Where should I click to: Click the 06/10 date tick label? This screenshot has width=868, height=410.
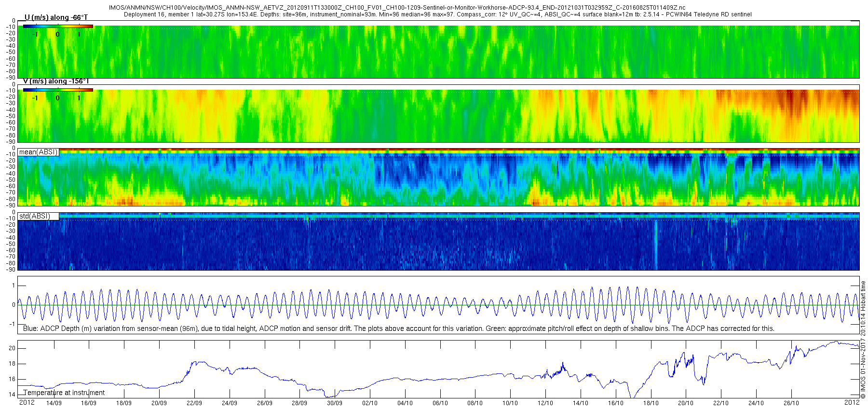tap(440, 403)
